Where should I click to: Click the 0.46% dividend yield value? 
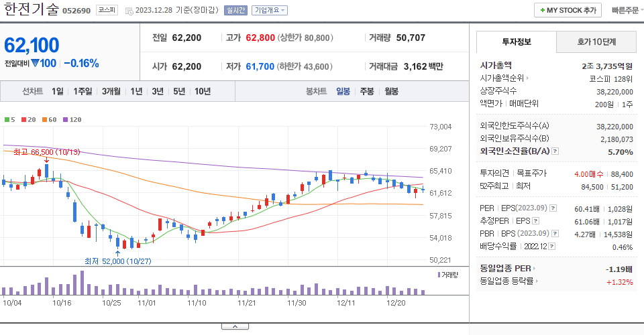(x=623, y=247)
